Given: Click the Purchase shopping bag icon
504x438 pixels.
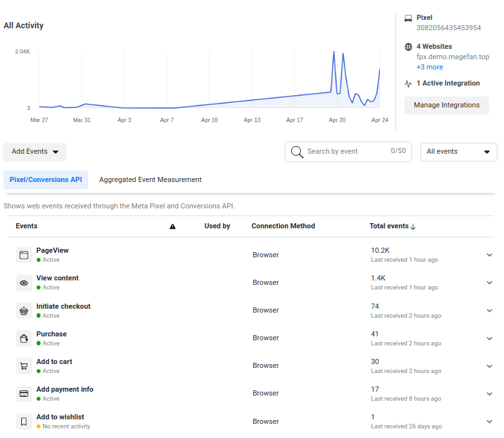Looking at the screenshot, I should [24, 338].
